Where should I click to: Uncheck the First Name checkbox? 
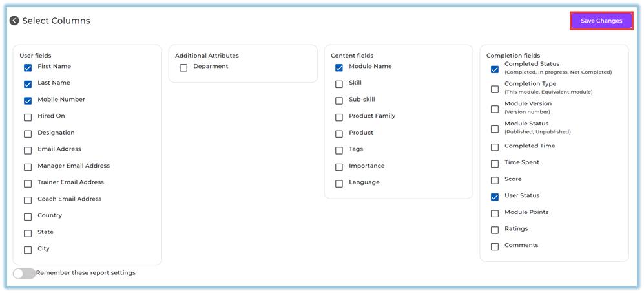click(x=28, y=67)
